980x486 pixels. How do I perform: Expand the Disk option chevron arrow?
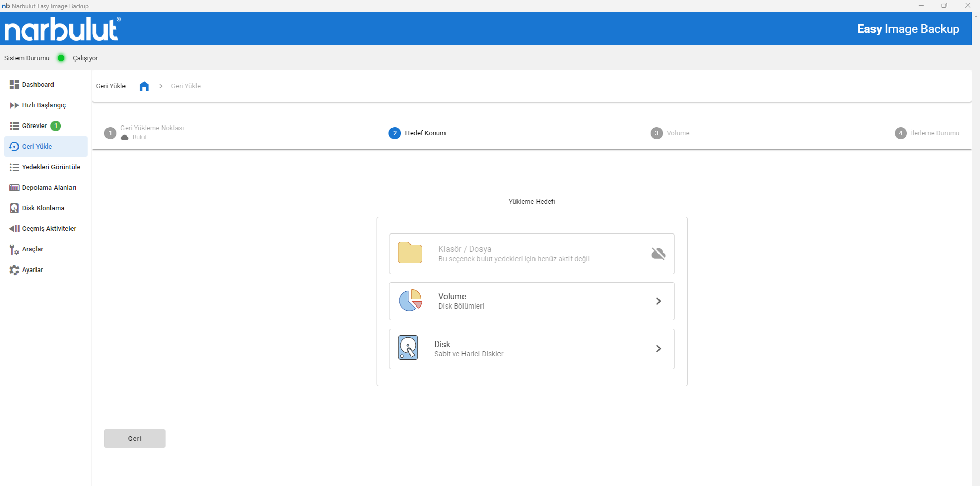(658, 349)
